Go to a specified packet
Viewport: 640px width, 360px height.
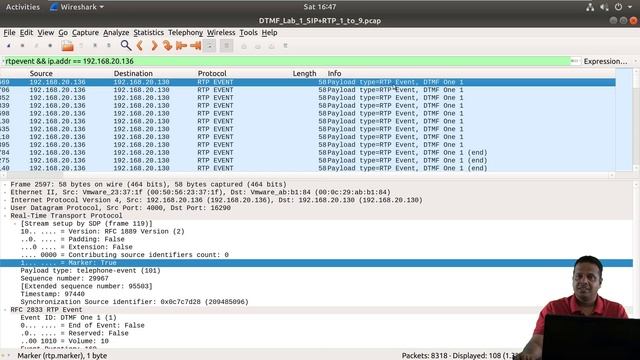(167, 46)
